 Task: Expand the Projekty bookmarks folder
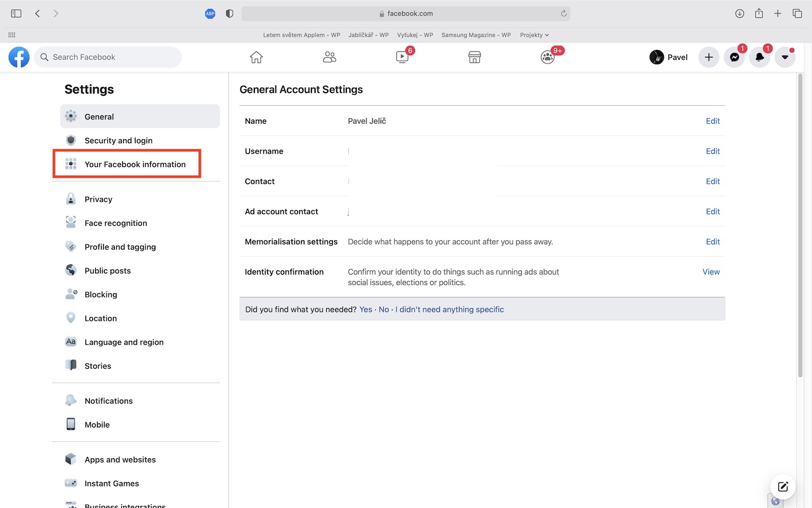click(534, 35)
